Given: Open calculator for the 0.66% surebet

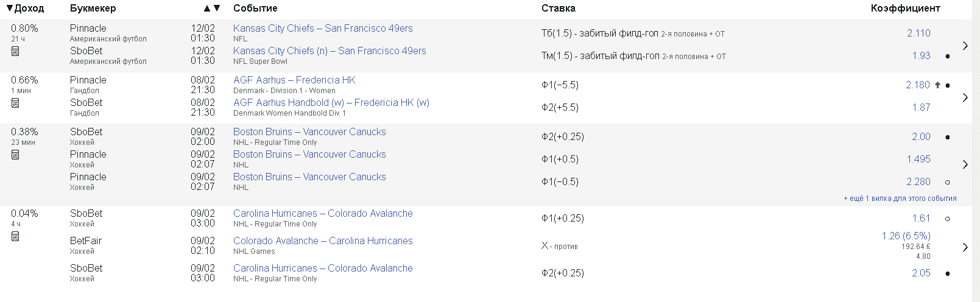Looking at the screenshot, I should click(15, 103).
